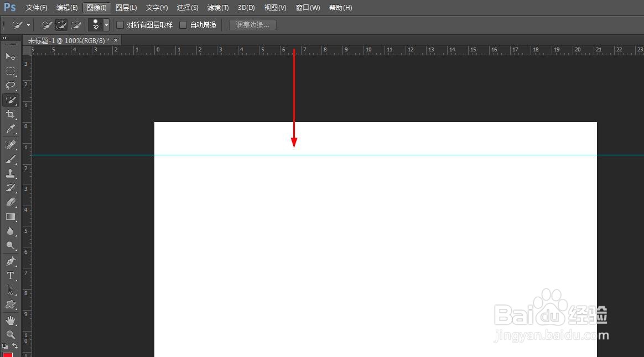Enable the 对所有图层取样 checkbox
This screenshot has height=357, width=644.
[x=120, y=25]
